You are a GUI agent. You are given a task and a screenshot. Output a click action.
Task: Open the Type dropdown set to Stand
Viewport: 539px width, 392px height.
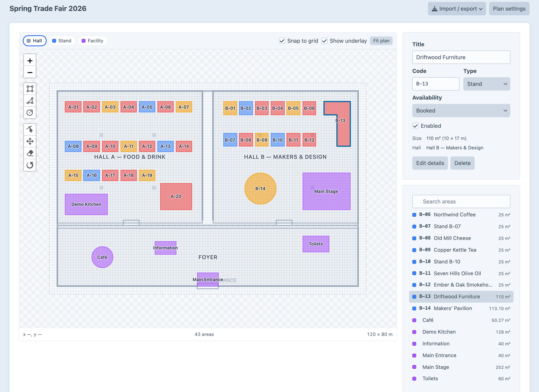[486, 84]
